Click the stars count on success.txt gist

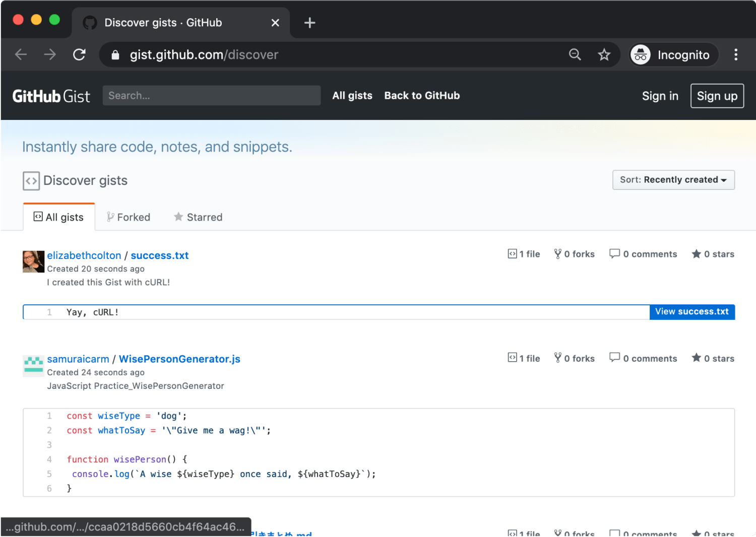(x=713, y=254)
